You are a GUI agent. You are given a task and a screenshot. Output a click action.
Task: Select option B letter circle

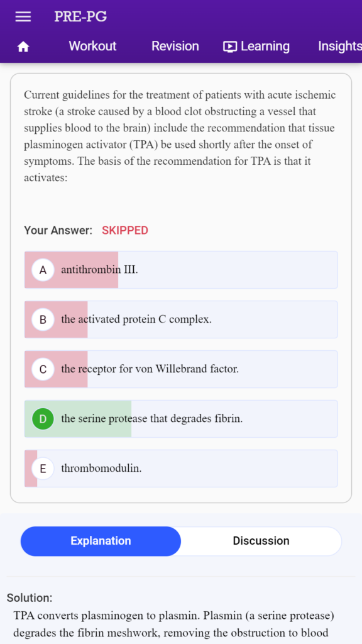pos(43,319)
